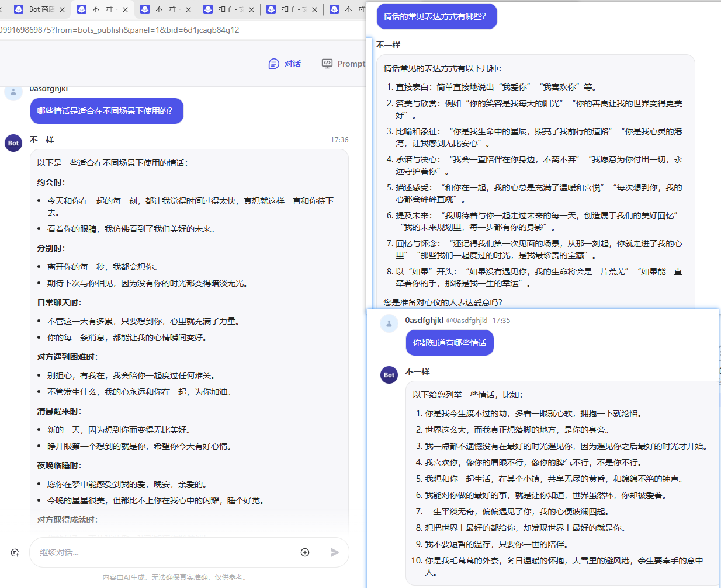Click the clear conversation icon beside input box
Image resolution: width=721 pixels, height=588 pixels.
(x=15, y=552)
